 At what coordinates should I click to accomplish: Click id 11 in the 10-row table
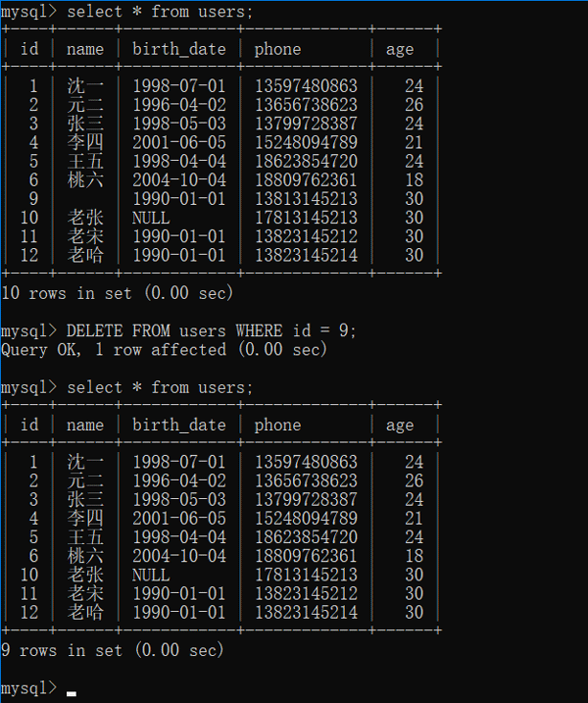tap(29, 236)
